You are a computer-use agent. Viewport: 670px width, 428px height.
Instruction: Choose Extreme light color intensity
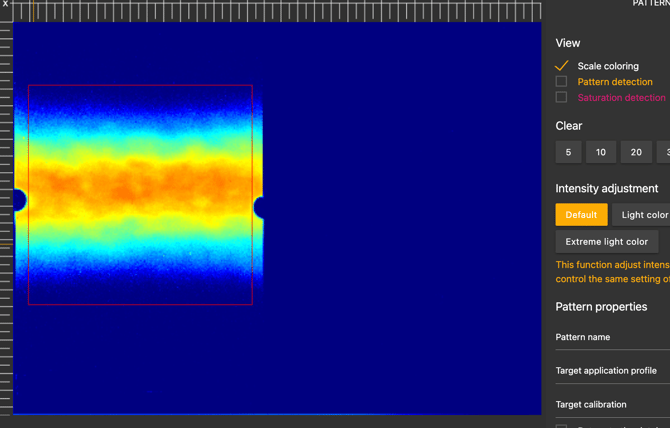click(x=606, y=242)
